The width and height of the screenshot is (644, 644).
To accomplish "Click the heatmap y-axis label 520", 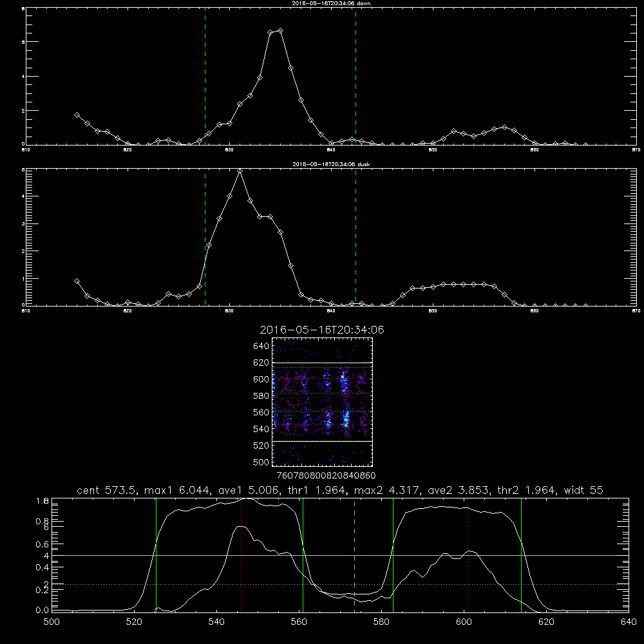I will (x=261, y=446).
